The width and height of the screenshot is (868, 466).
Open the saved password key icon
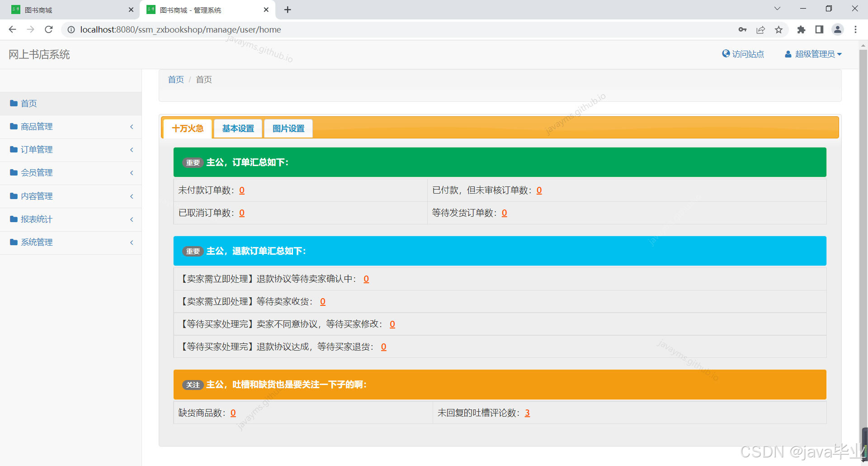[742, 29]
